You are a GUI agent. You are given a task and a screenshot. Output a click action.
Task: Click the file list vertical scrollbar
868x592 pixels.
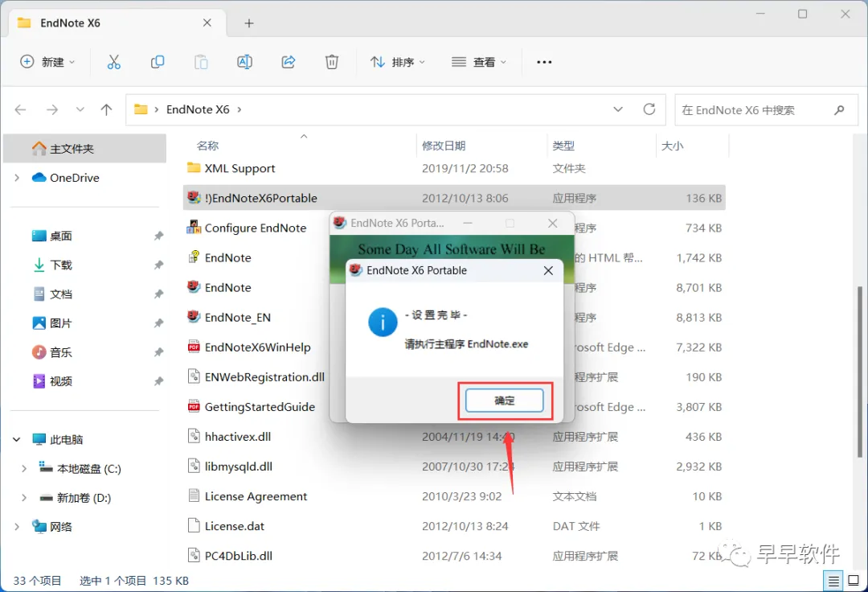860,372
